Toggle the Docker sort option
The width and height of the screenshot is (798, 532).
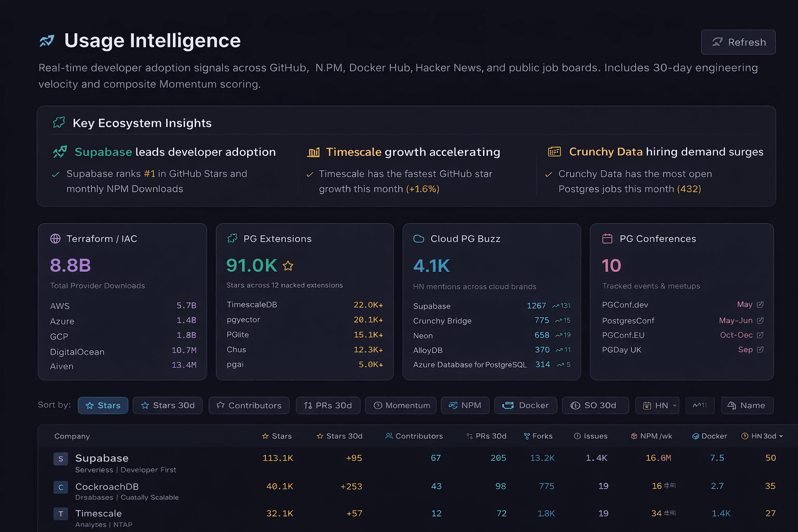[x=525, y=405]
